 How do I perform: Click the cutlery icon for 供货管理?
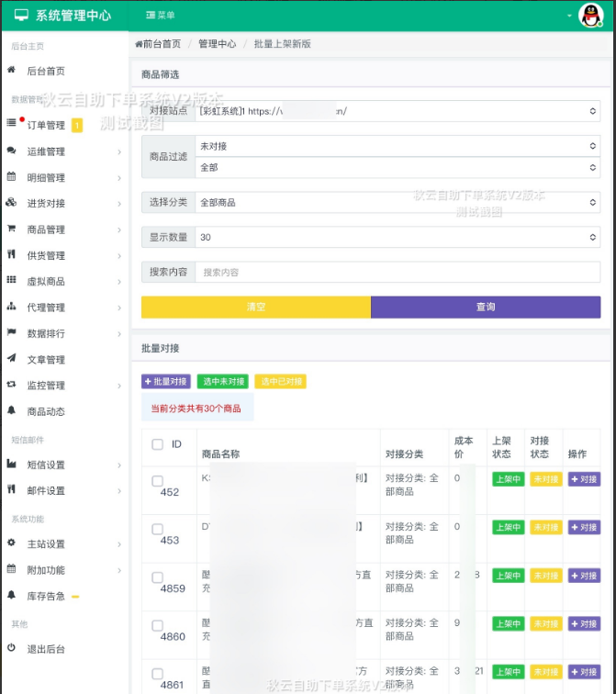pos(12,254)
